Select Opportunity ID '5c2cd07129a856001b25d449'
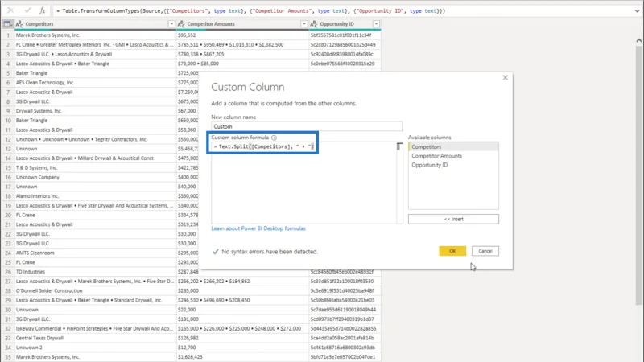Screen dimensions: 644x362 (345, 45)
